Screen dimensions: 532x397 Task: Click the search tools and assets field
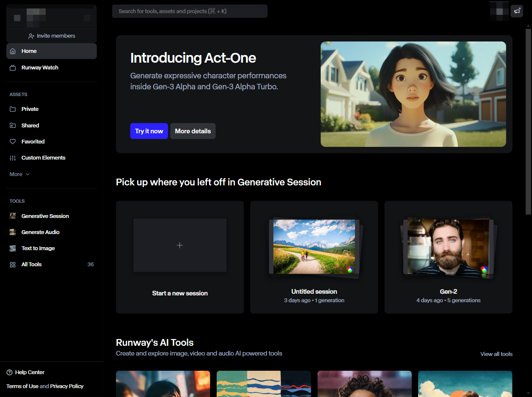190,11
